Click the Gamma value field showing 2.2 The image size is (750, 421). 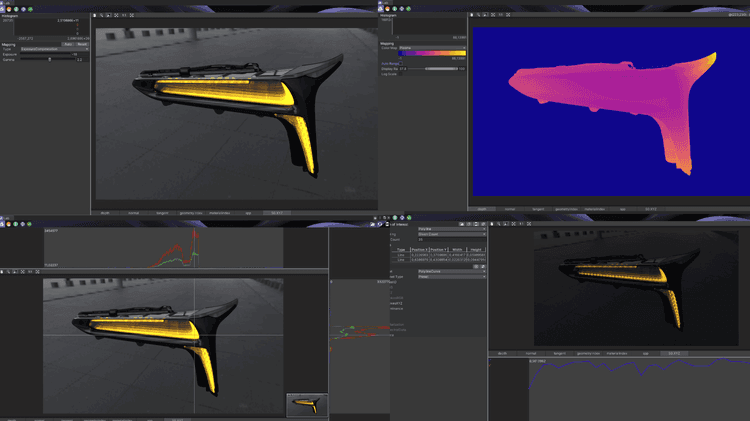pyautogui.click(x=82, y=60)
